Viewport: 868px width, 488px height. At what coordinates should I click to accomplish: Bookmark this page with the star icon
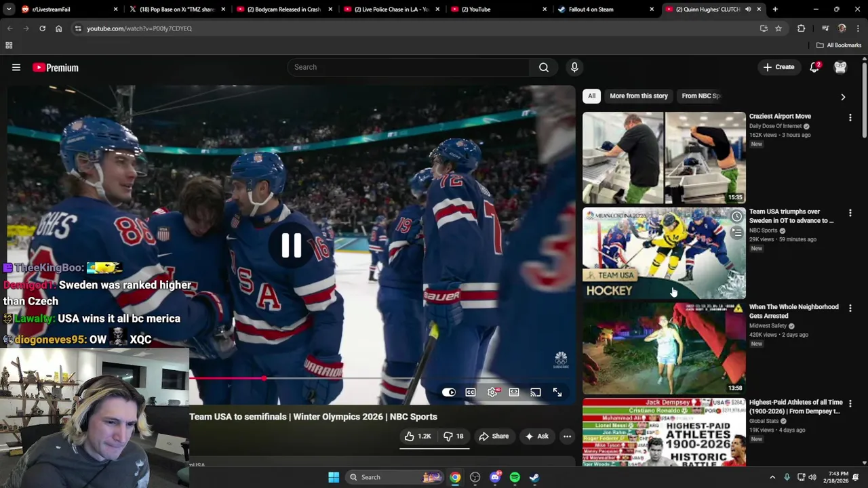point(778,28)
